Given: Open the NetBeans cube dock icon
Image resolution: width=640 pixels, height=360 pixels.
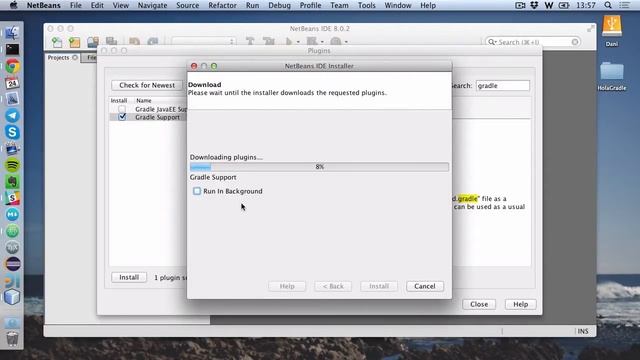Looking at the screenshot, I should coord(12,297).
